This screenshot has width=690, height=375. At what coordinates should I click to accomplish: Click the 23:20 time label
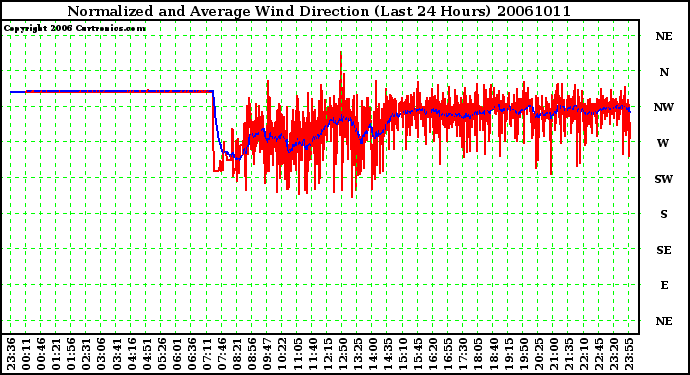[614, 354]
